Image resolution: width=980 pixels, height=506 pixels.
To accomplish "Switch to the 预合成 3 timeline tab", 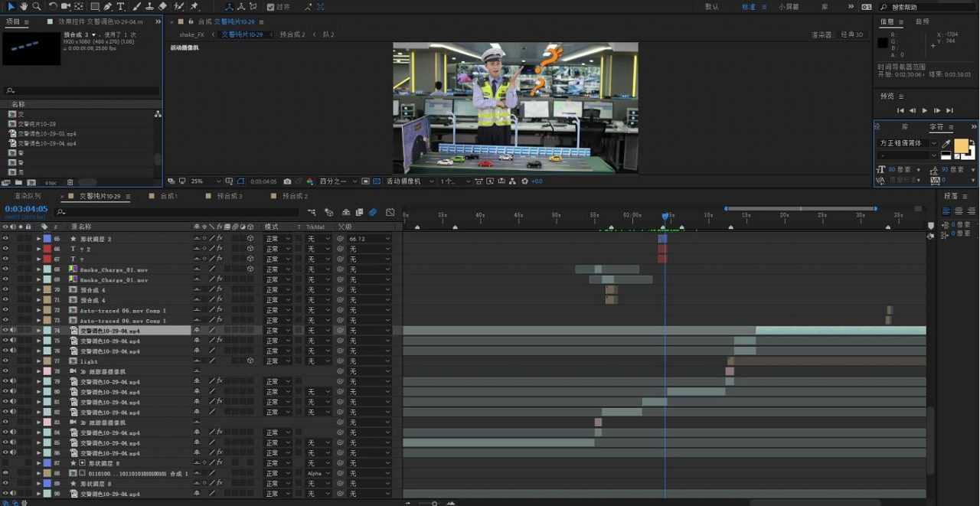I will pyautogui.click(x=230, y=197).
